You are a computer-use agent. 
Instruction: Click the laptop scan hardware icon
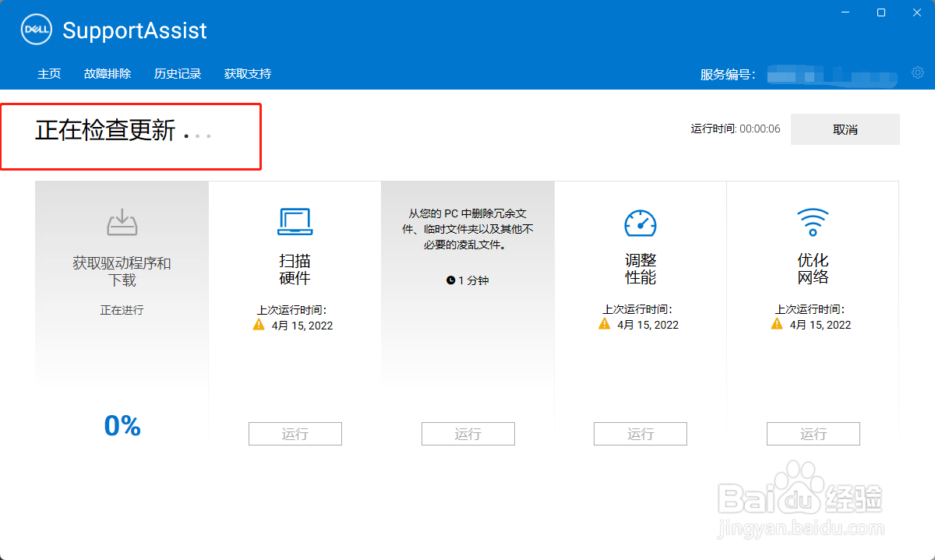pyautogui.click(x=295, y=222)
